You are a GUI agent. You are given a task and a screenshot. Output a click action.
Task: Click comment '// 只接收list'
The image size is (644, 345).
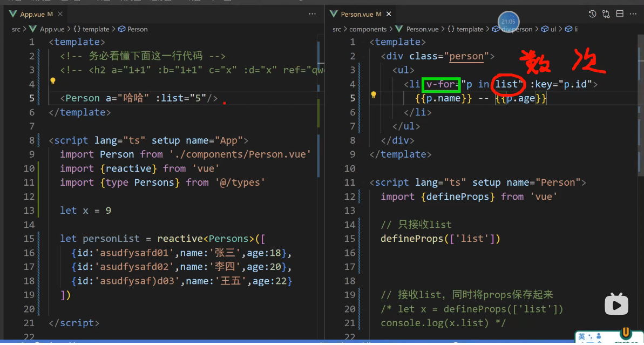pos(416,225)
